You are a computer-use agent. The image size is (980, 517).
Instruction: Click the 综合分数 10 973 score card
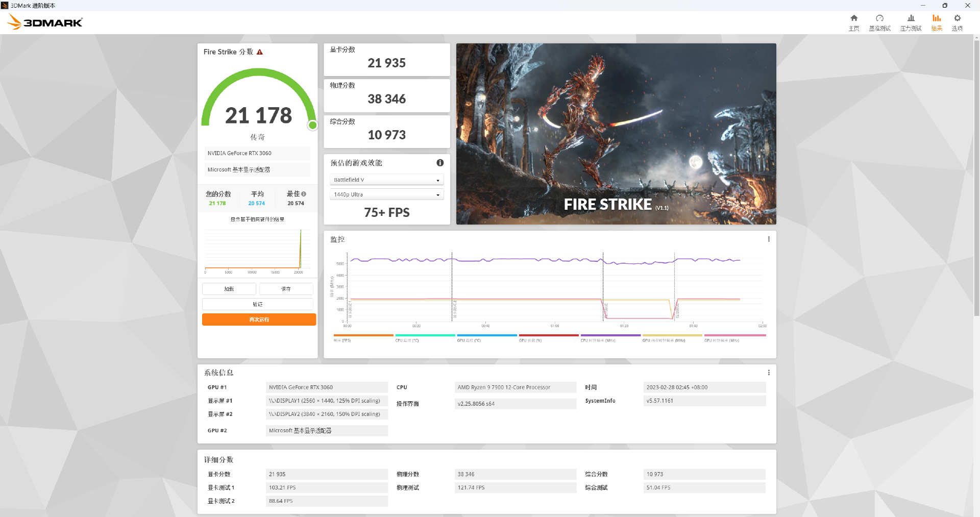[386, 132]
